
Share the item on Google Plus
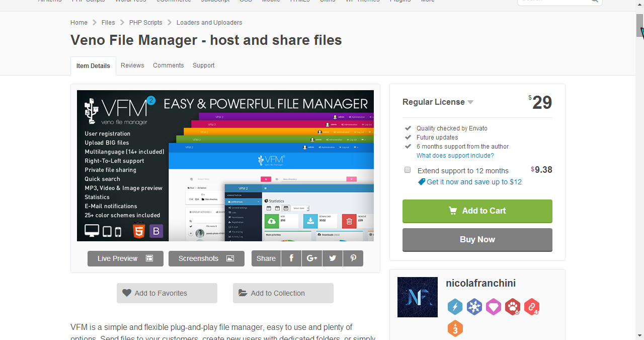point(312,258)
